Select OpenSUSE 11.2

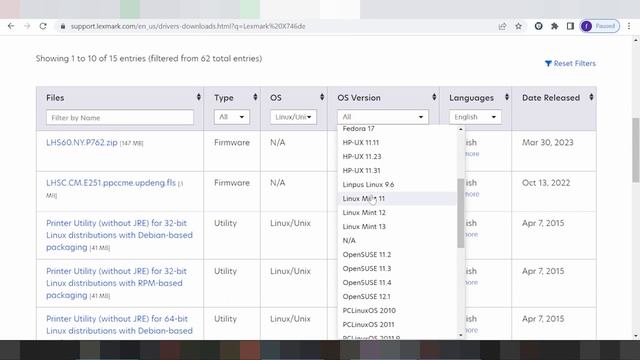[x=397, y=254]
